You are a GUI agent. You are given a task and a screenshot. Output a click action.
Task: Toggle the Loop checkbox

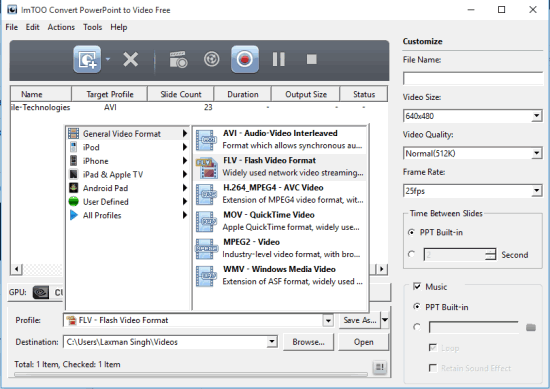pos(433,348)
